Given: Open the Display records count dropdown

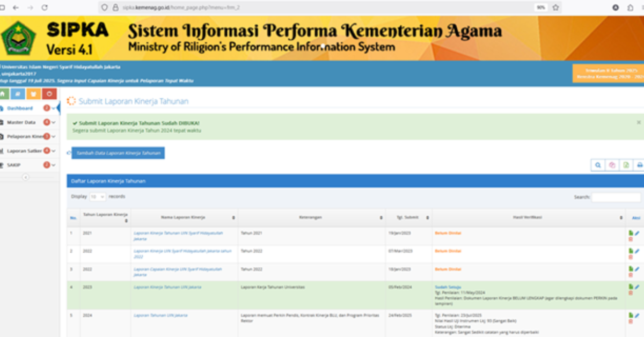Looking at the screenshot, I should click(x=98, y=197).
